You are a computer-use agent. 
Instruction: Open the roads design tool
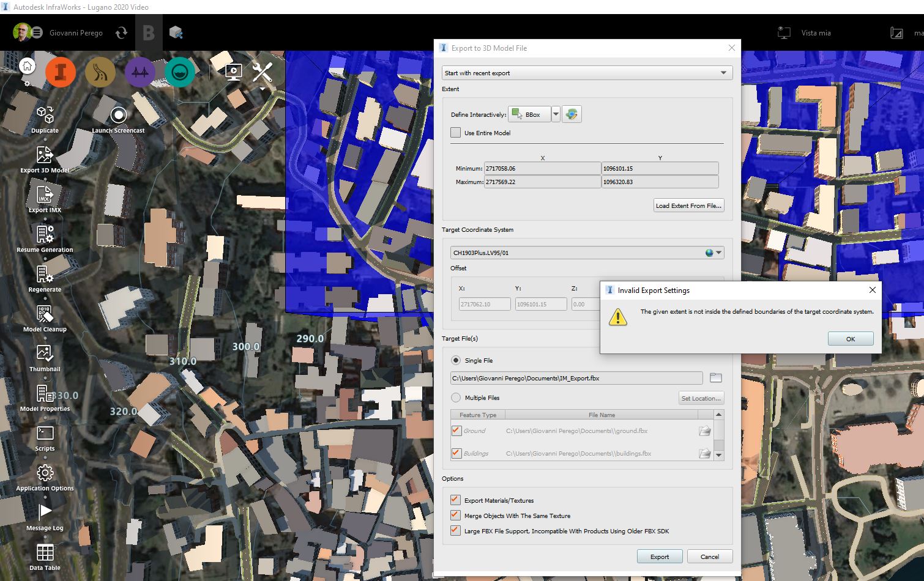100,72
